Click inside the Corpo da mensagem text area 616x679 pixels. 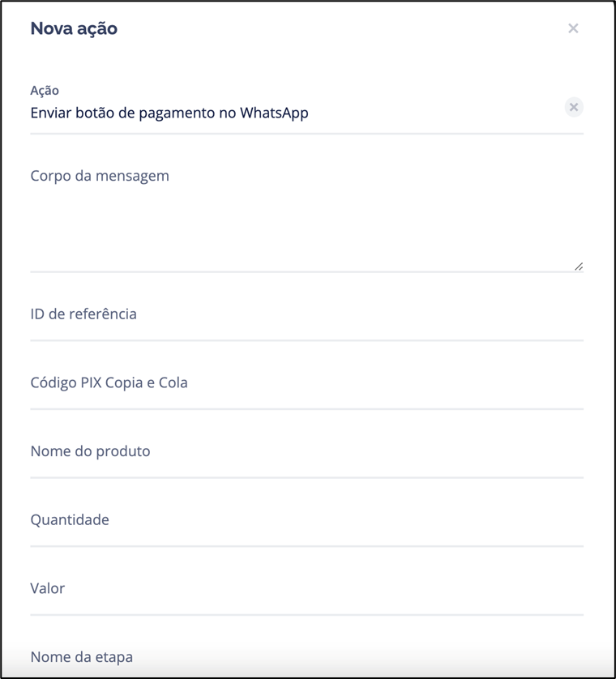pyautogui.click(x=306, y=223)
